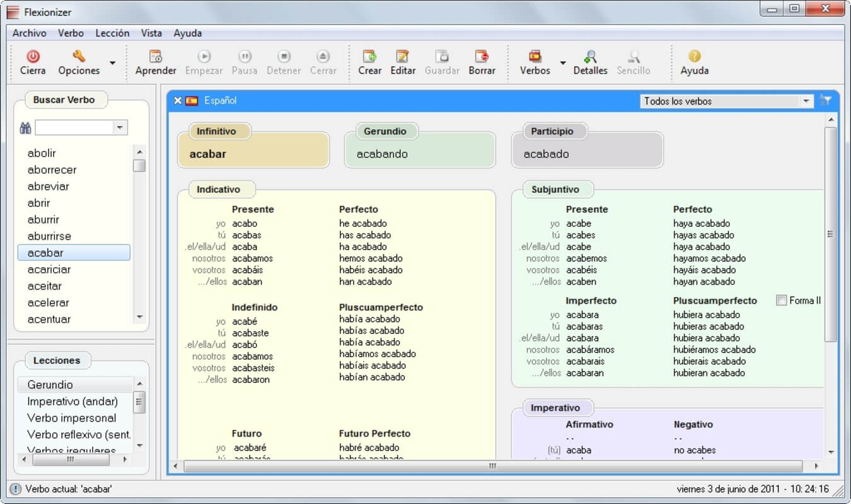Image resolution: width=851 pixels, height=504 pixels.
Task: Enable the Forma II checkbox
Action: click(x=782, y=301)
